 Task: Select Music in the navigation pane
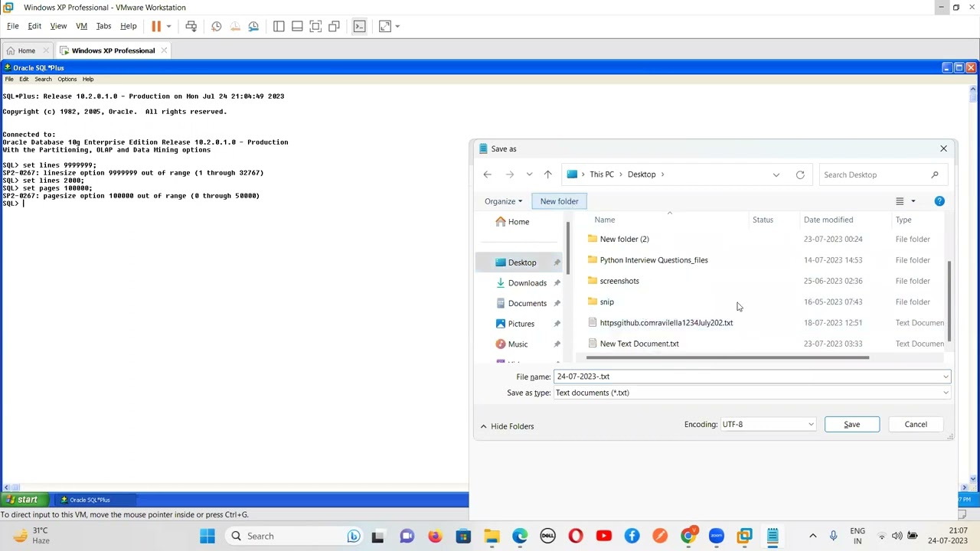click(x=518, y=344)
